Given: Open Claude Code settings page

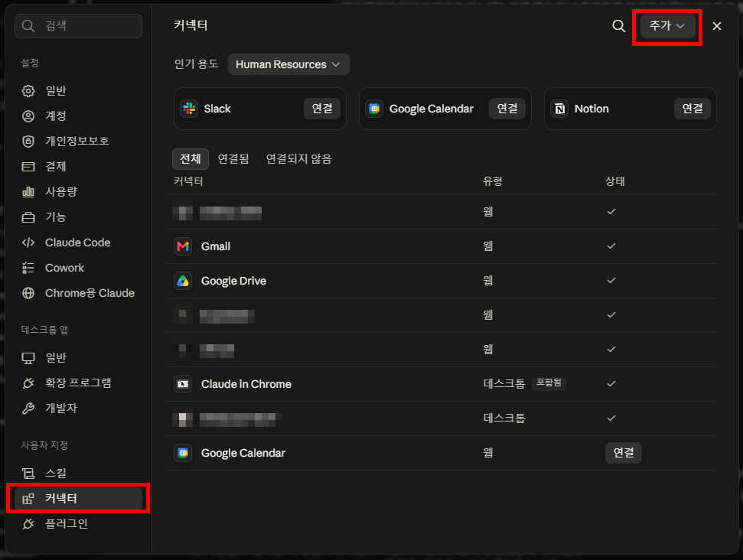Looking at the screenshot, I should point(78,243).
